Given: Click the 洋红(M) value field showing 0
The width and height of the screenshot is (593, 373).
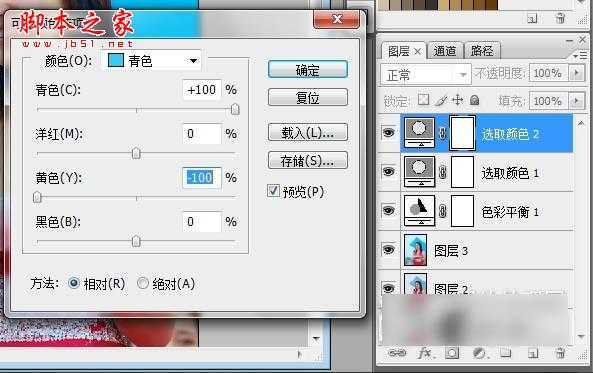Looking at the screenshot, I should click(x=202, y=134).
